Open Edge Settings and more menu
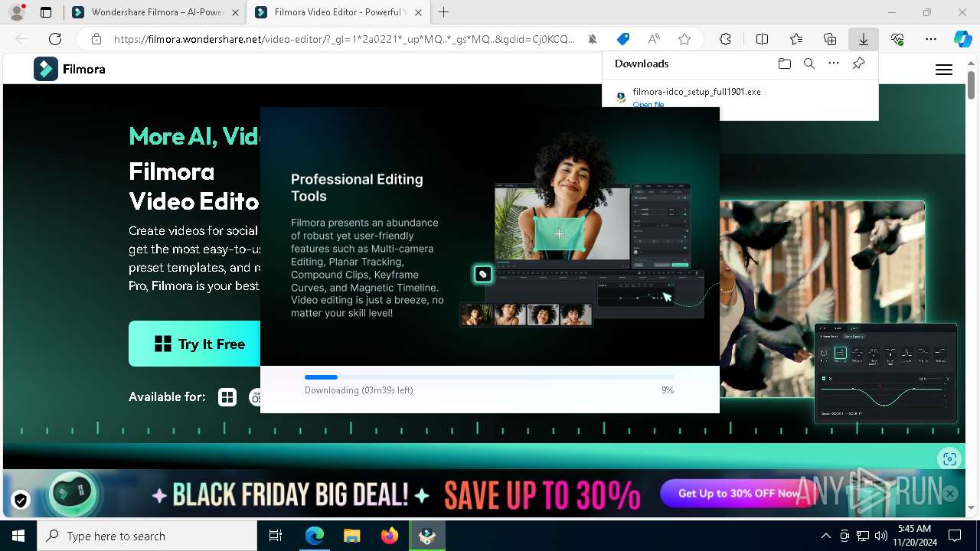 pos(931,39)
